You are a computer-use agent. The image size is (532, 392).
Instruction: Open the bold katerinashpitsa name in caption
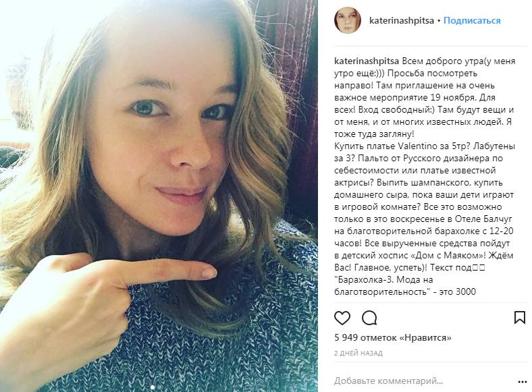(x=367, y=61)
